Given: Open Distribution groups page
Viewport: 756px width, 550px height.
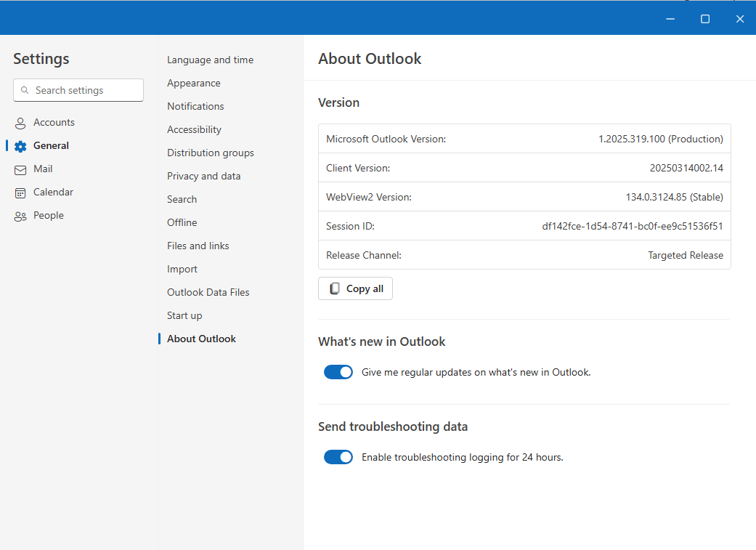Looking at the screenshot, I should tap(210, 153).
